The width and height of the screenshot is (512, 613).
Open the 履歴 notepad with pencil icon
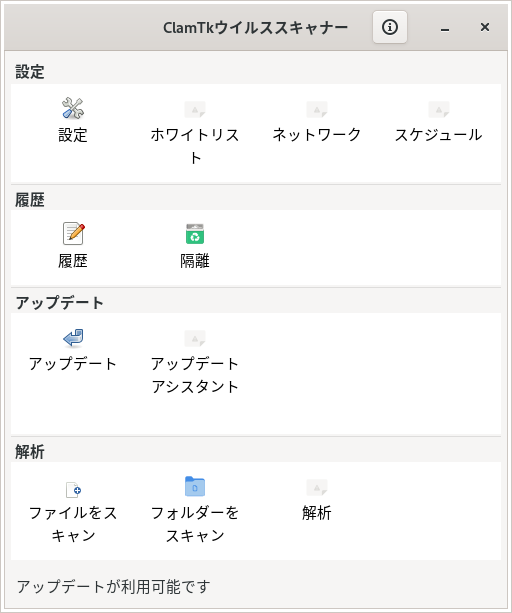[73, 233]
